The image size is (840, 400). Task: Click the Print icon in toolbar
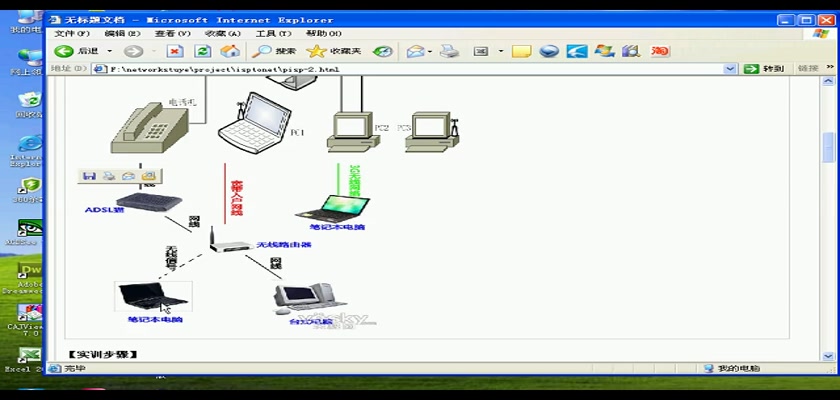click(450, 51)
